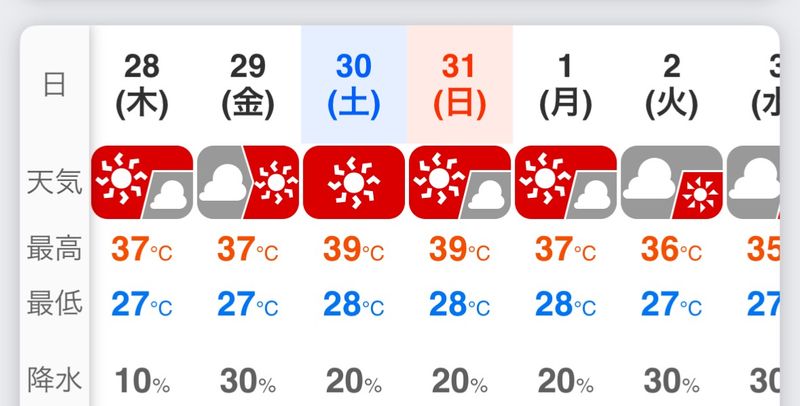Viewport: 800px width, 406px height.
Task: Click the 36°C high temperature for Tuesday
Action: [671, 248]
